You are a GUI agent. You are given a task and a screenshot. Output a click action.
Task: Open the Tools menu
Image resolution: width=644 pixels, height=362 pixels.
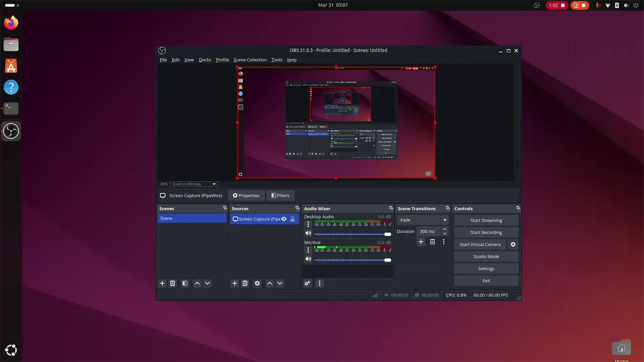(x=277, y=60)
